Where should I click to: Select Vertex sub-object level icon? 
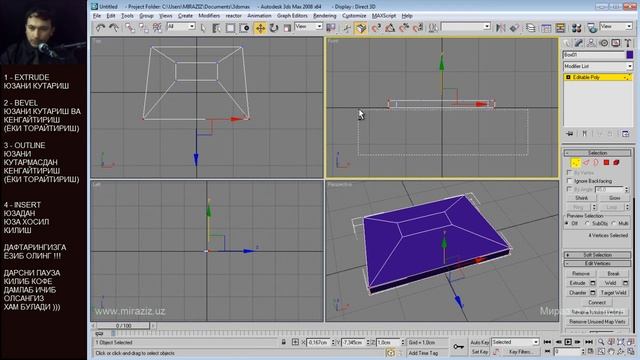coord(575,163)
